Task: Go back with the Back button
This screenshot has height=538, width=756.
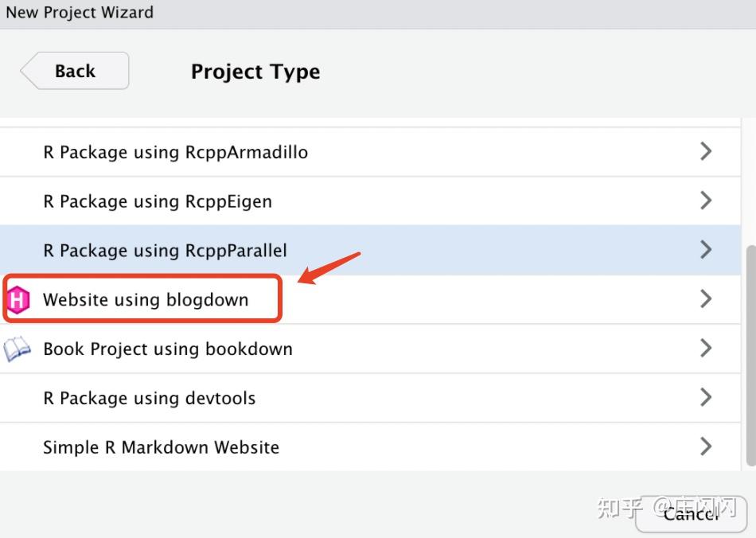Action: point(75,71)
